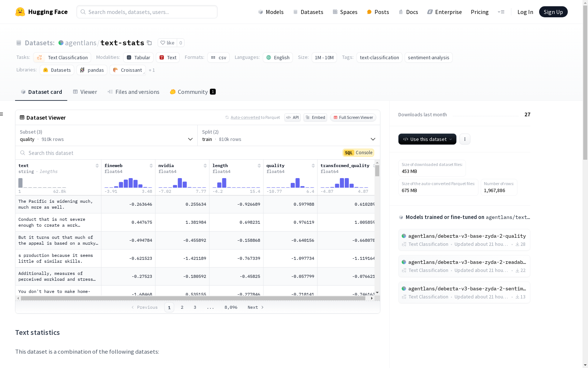Click the pandas library tag
The height and width of the screenshot is (368, 588).
pos(92,70)
